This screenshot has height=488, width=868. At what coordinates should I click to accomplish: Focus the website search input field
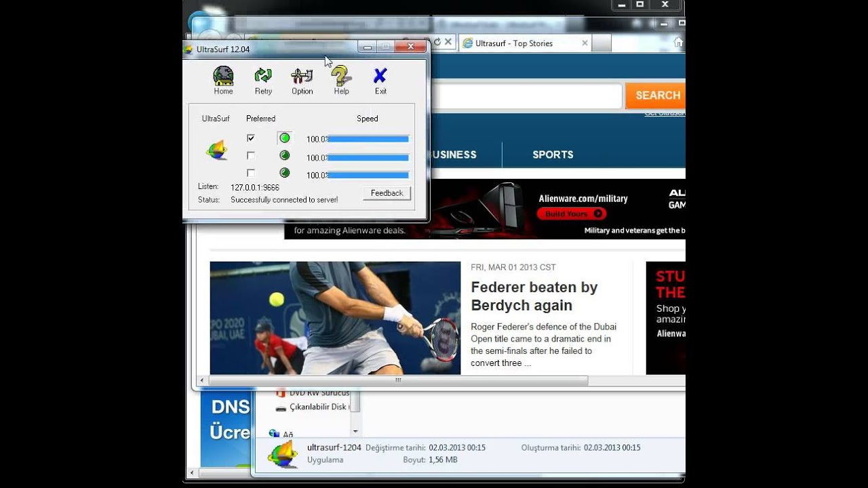(x=526, y=96)
